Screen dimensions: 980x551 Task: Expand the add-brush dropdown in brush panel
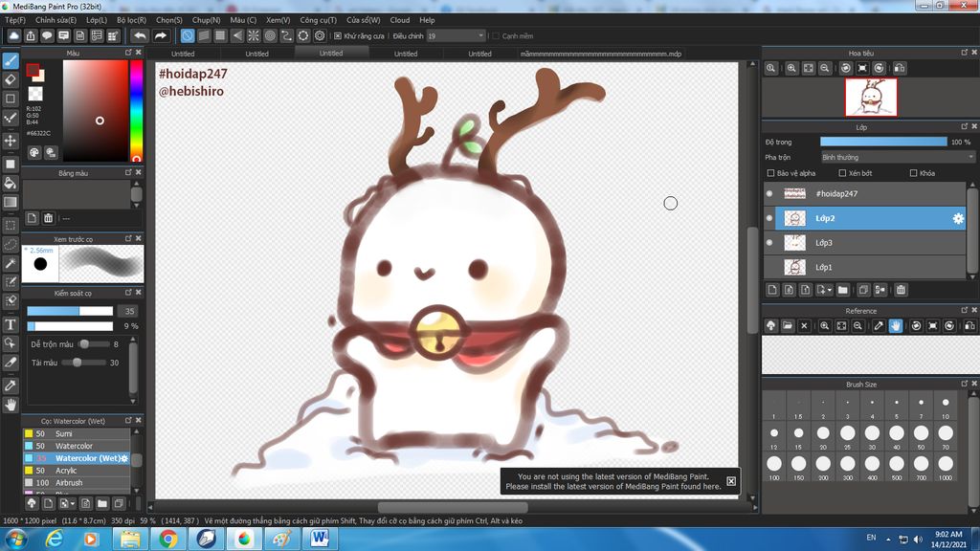pyautogui.click(x=73, y=503)
